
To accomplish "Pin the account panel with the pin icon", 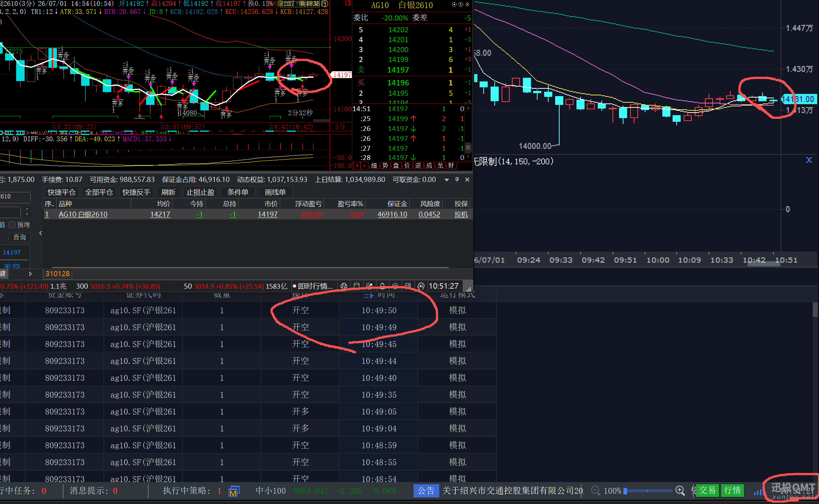I will pos(457,179).
